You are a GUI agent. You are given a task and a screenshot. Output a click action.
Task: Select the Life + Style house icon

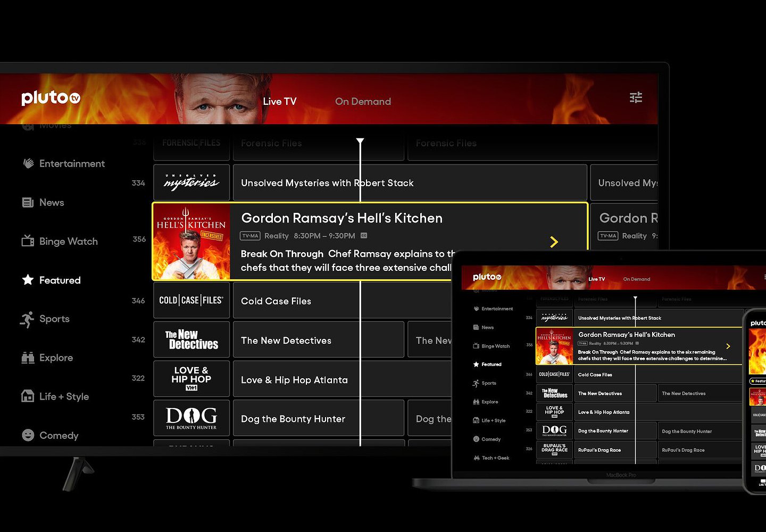tap(28, 396)
